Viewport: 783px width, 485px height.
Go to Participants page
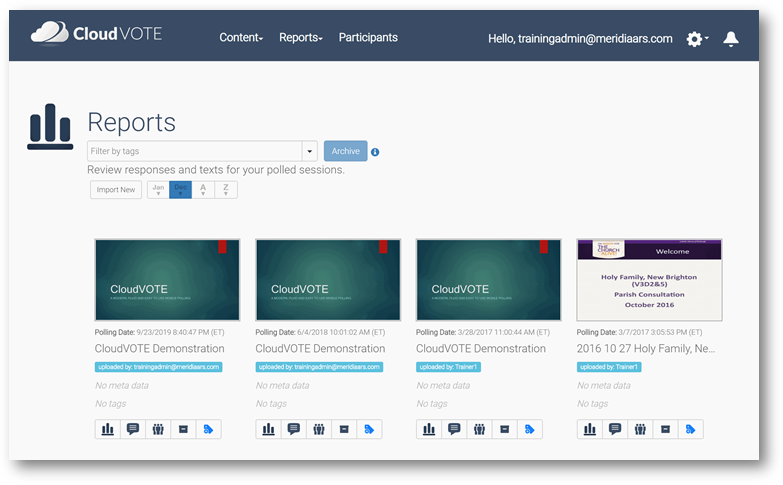368,37
